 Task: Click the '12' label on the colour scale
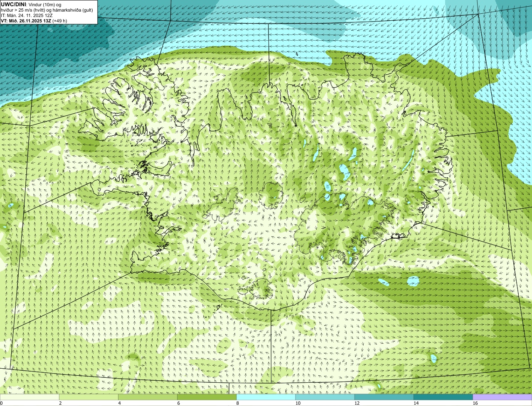357,403
